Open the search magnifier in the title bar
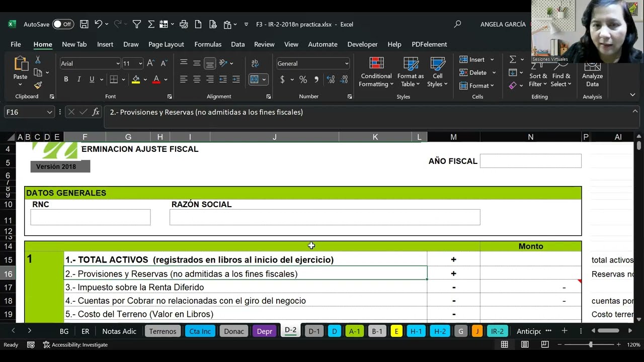The image size is (644, 362). [x=457, y=24]
